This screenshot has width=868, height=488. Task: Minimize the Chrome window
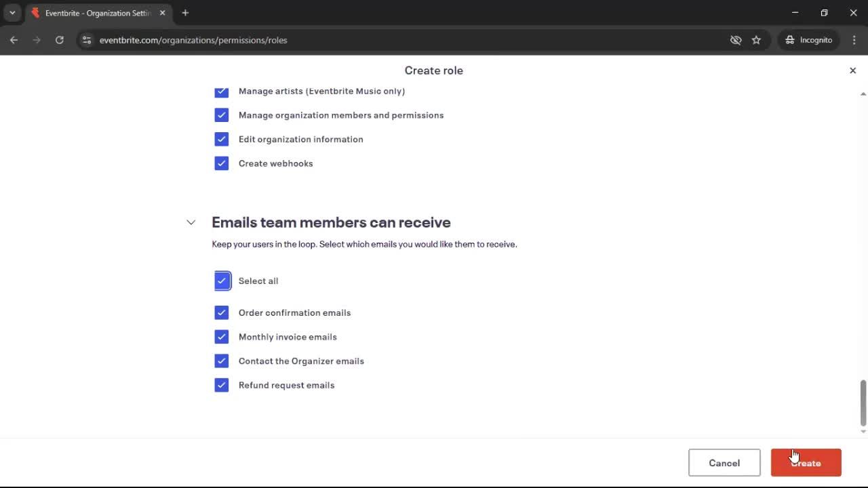tap(795, 13)
